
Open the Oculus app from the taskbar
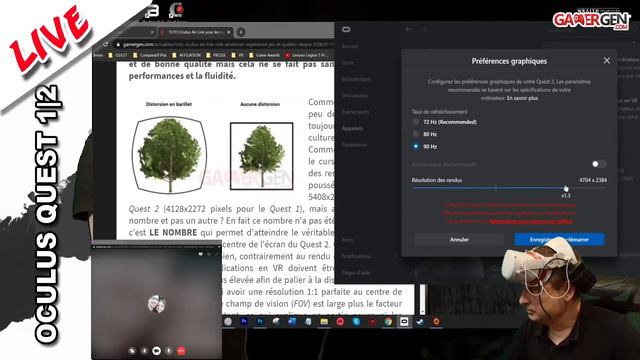point(404,322)
